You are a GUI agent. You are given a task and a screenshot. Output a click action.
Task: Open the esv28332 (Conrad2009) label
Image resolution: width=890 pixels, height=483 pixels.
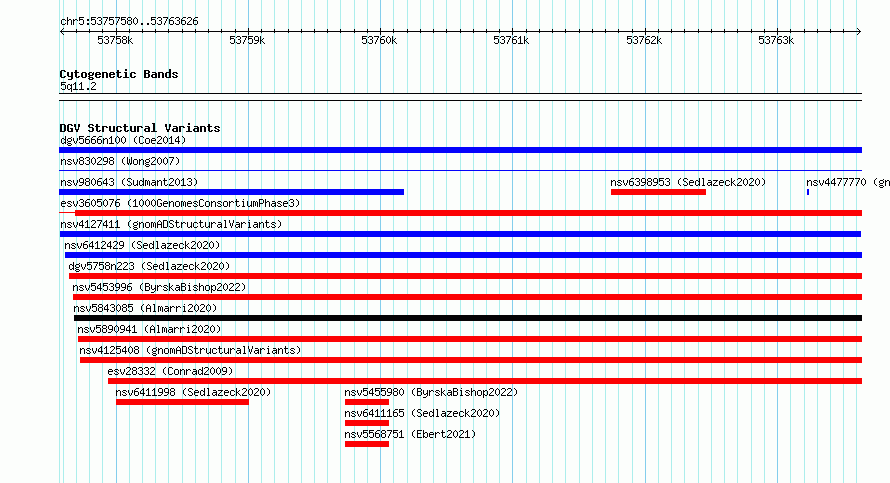pyautogui.click(x=170, y=371)
